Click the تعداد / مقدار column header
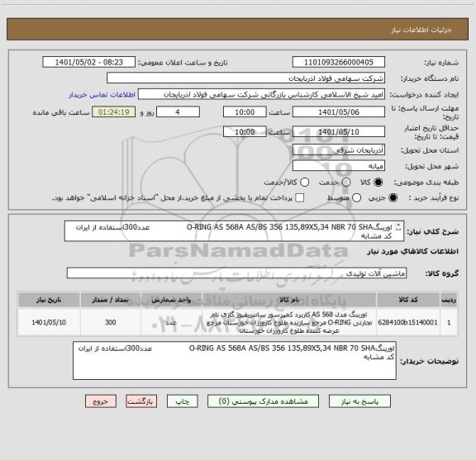 pos(111,300)
